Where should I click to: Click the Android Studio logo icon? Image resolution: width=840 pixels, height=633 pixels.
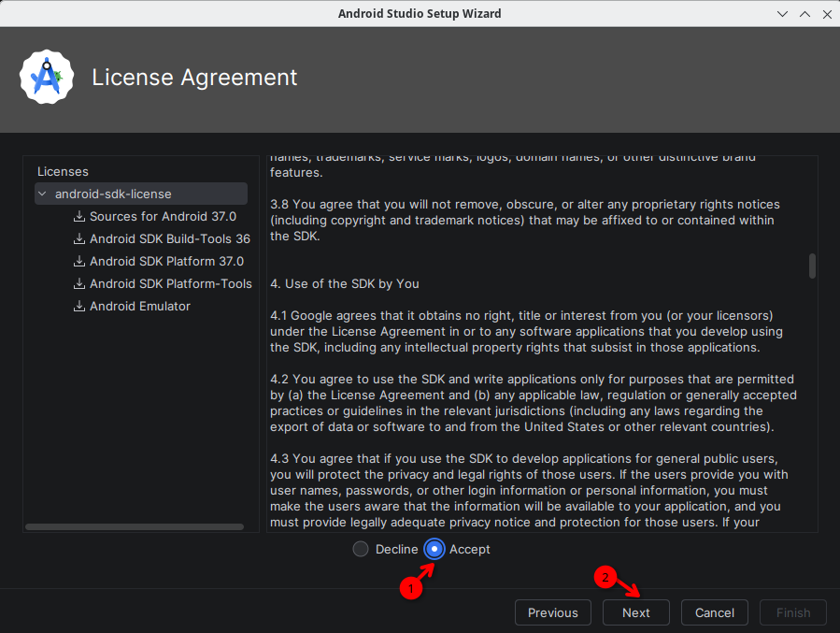point(47,78)
